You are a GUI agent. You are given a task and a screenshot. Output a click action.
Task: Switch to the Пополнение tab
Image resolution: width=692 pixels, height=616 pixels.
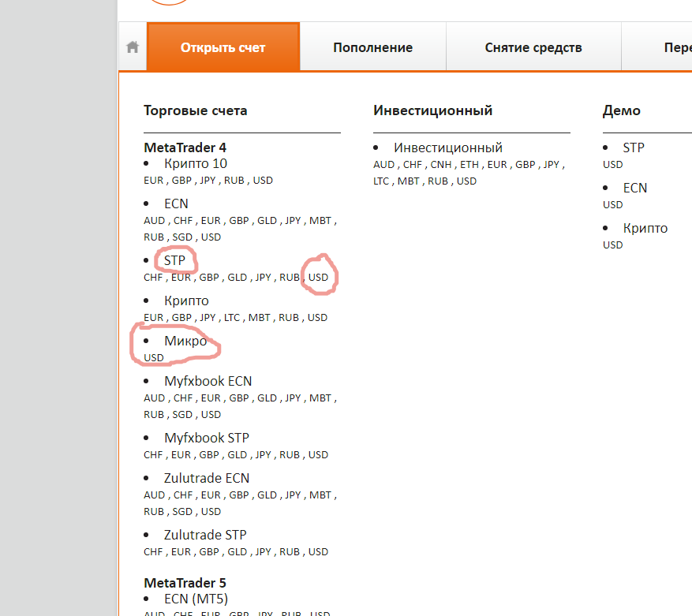click(373, 47)
